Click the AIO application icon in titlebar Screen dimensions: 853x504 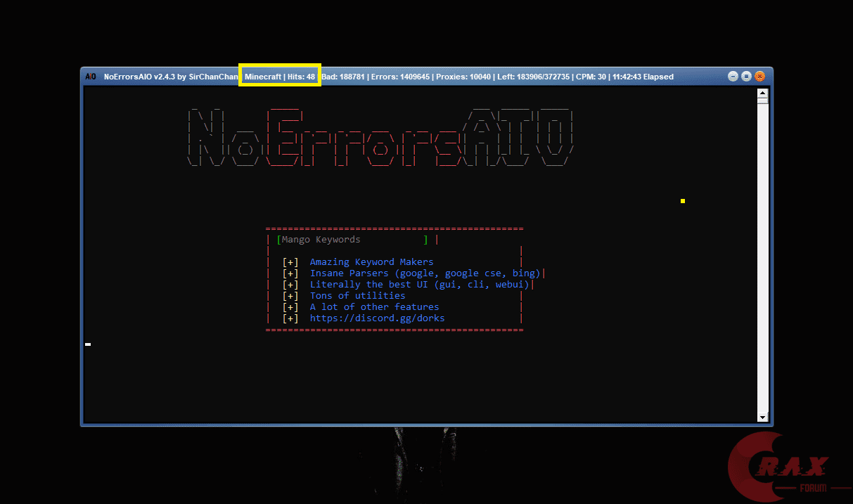click(91, 77)
